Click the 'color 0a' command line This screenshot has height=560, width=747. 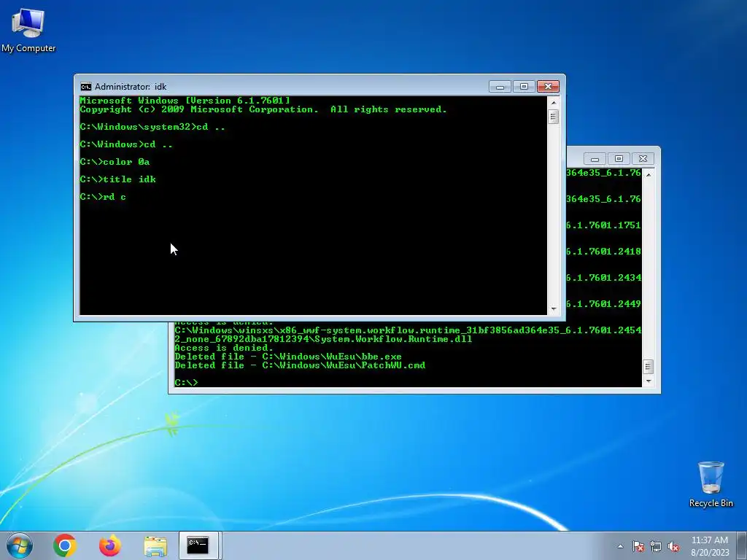[115, 162]
